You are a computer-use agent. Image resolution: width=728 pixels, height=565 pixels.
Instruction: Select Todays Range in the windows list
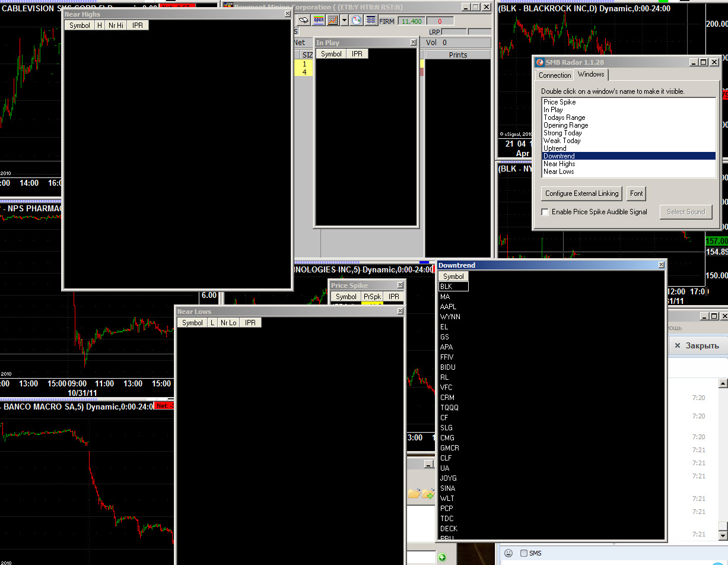[x=629, y=118]
